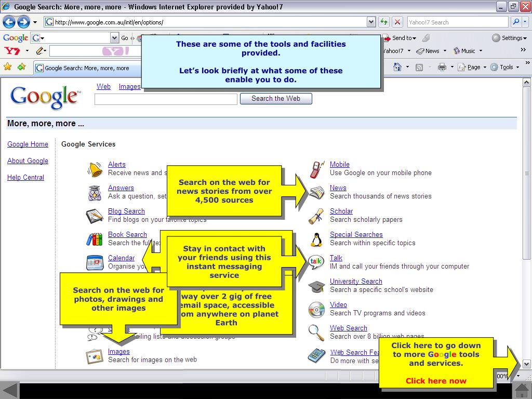Image resolution: width=532 pixels, height=399 pixels.
Task: Click the Web Search magnifying glass icon
Action: tap(316, 333)
